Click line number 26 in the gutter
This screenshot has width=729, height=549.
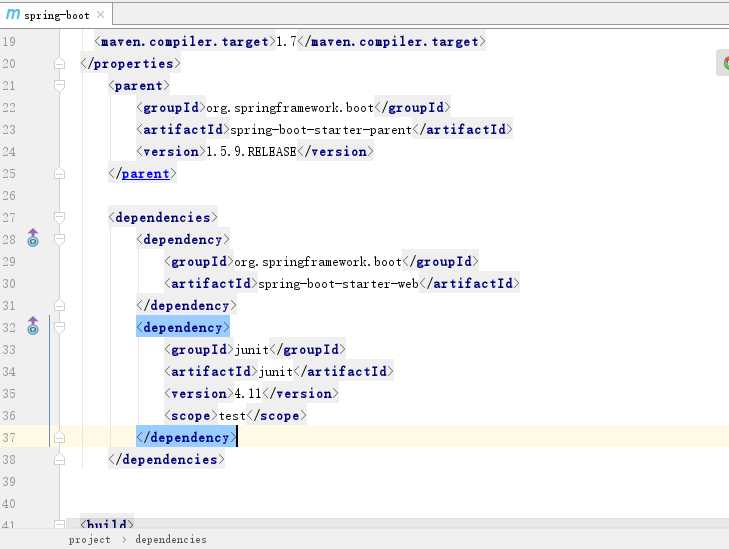(9, 196)
